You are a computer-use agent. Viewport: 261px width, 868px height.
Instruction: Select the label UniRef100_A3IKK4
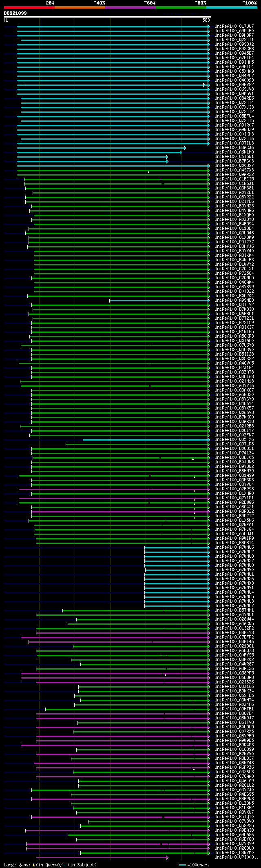234,255
